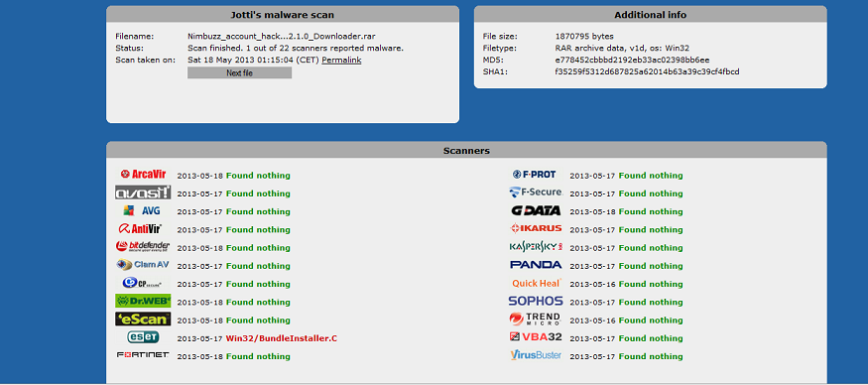Viewport: 868px width, 385px height.
Task: Click ArcaVir's Found nothing result
Action: point(258,176)
